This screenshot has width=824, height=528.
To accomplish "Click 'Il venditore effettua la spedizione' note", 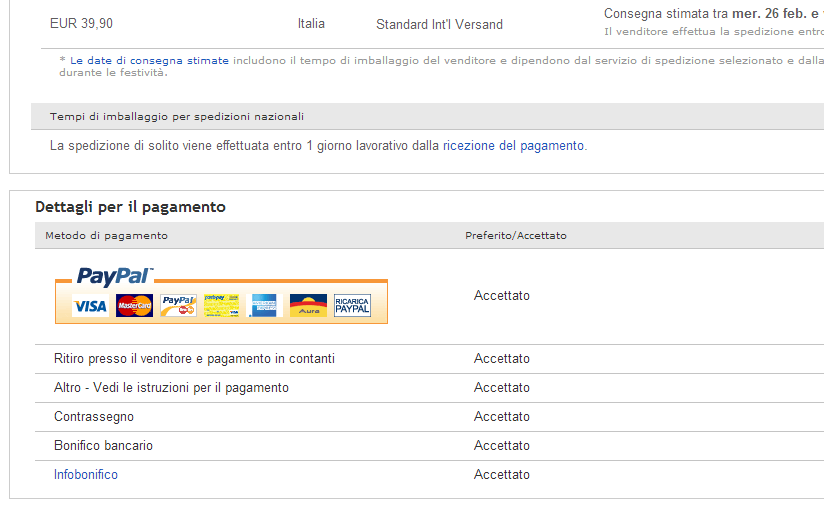I will click(714, 32).
